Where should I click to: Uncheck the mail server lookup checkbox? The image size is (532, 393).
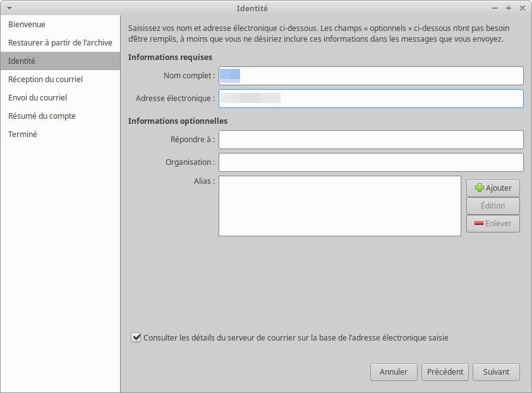click(136, 337)
